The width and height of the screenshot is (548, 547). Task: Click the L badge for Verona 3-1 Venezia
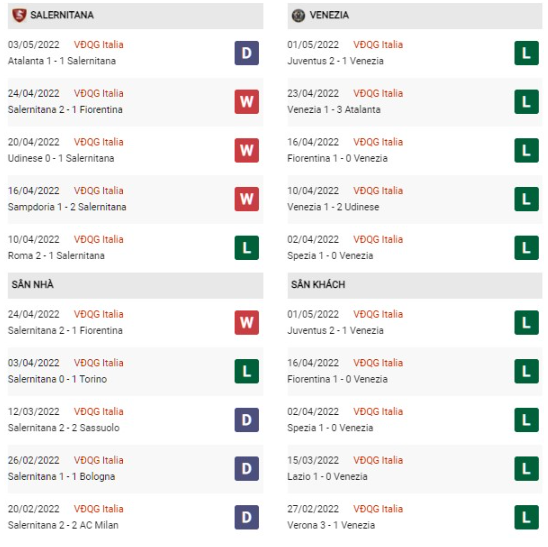tap(526, 517)
